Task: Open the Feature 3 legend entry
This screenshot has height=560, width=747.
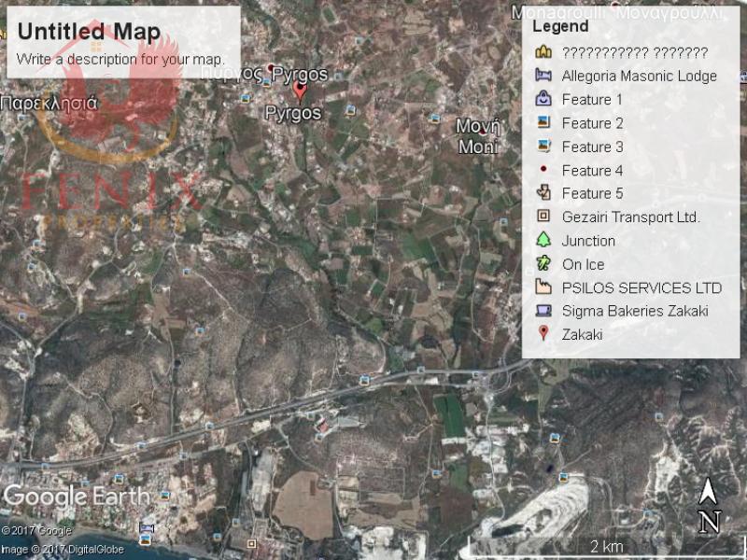Action: 592,147
